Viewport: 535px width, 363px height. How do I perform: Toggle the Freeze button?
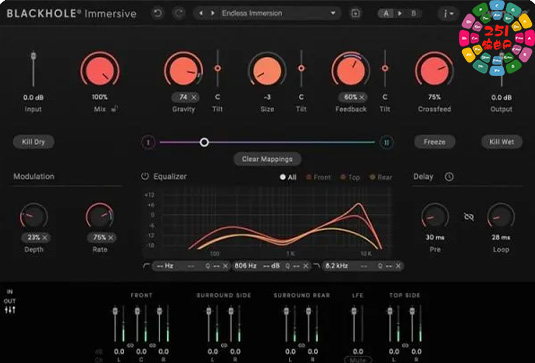pyautogui.click(x=434, y=142)
